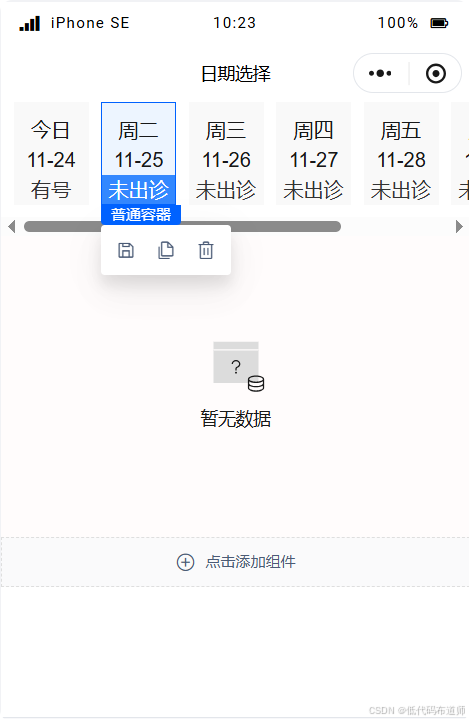The width and height of the screenshot is (469, 722).
Task: Click the battery icon in status bar
Action: point(439,23)
